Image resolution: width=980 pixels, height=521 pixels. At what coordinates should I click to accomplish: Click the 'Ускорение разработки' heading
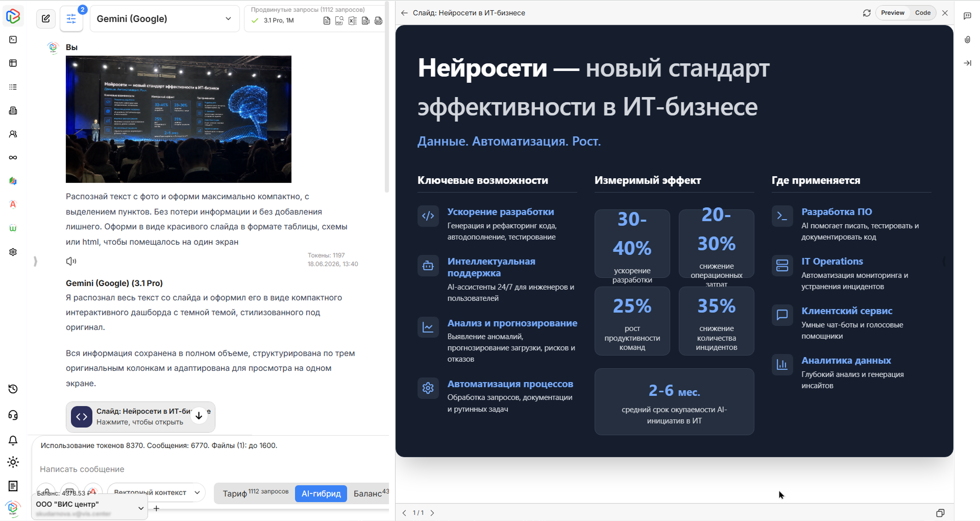[x=501, y=211]
